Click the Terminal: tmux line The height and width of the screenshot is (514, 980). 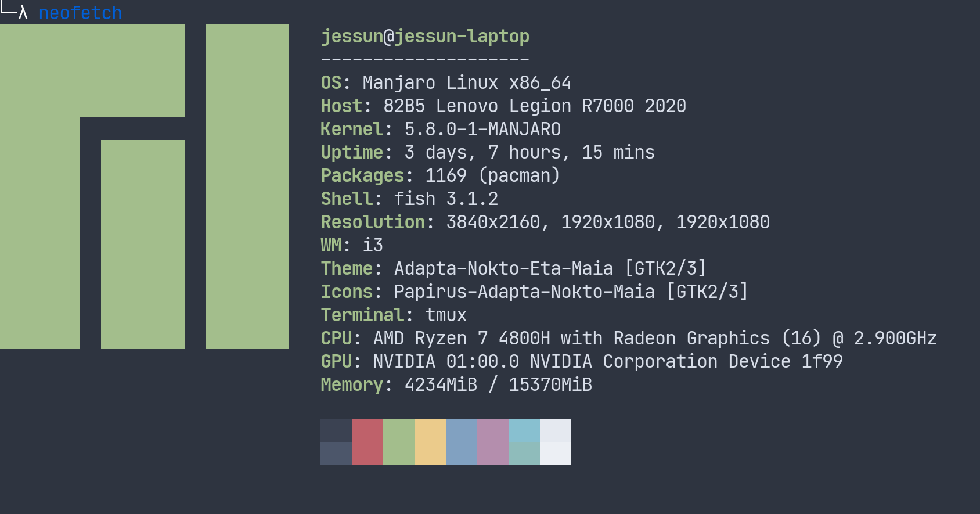click(x=394, y=315)
